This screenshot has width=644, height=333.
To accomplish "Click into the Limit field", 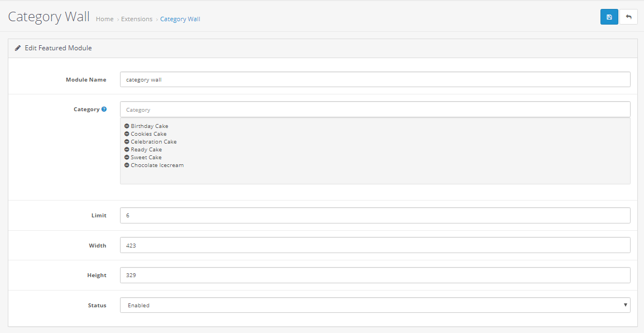I will tap(375, 216).
